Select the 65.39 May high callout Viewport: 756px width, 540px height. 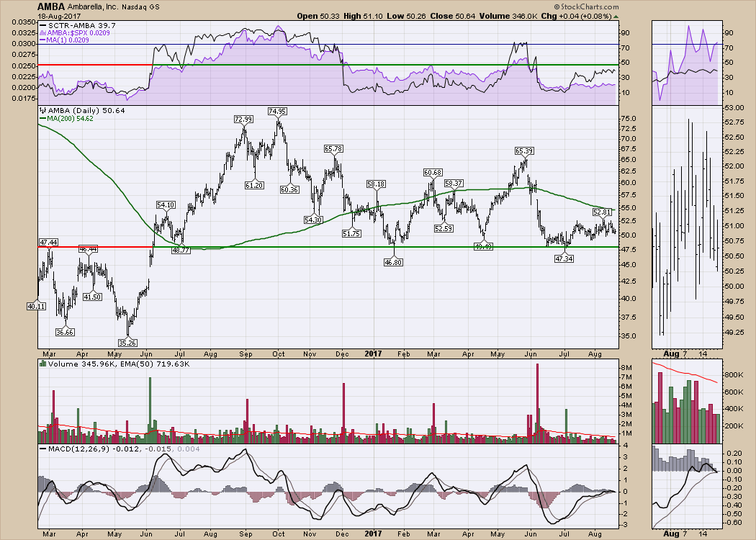coord(523,151)
